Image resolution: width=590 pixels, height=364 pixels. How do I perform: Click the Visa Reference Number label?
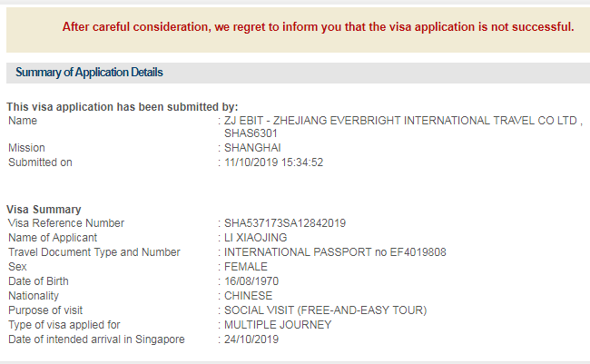[65, 223]
